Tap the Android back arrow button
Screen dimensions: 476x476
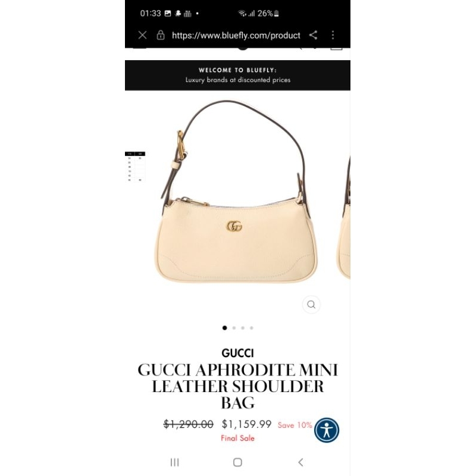(x=300, y=462)
